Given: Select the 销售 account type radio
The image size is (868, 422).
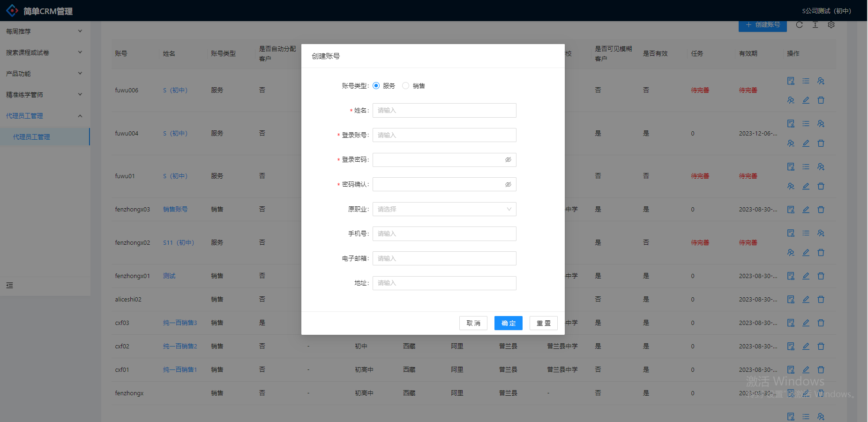Looking at the screenshot, I should click(x=406, y=86).
